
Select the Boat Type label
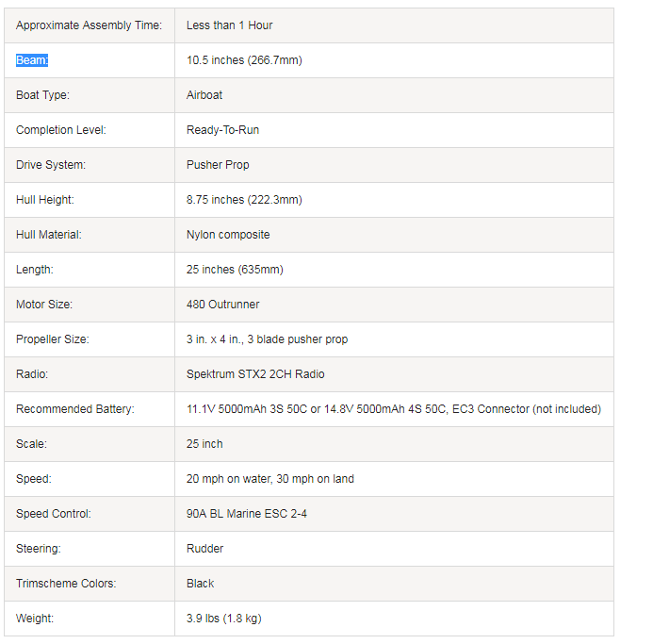pos(42,95)
